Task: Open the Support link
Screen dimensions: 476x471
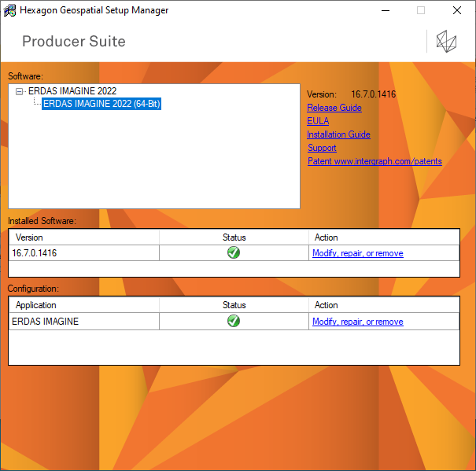Action: (322, 148)
